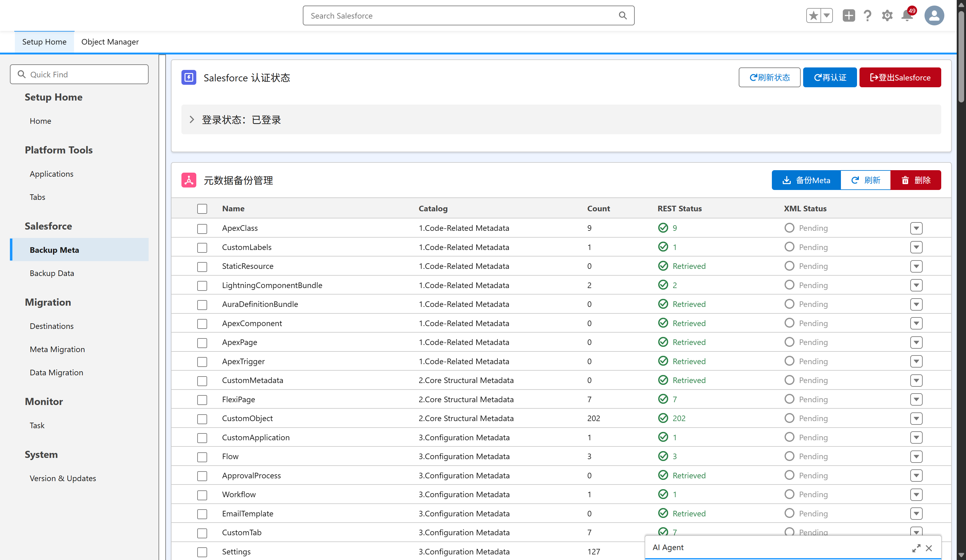The height and width of the screenshot is (560, 966).
Task: Open row actions dropdown for Workflow
Action: click(916, 494)
